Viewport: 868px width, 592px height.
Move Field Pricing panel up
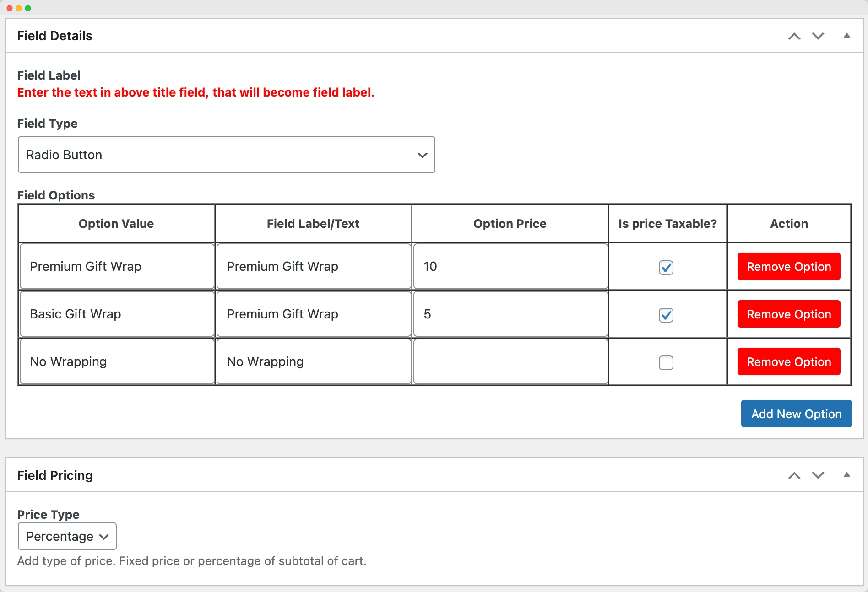pyautogui.click(x=794, y=475)
